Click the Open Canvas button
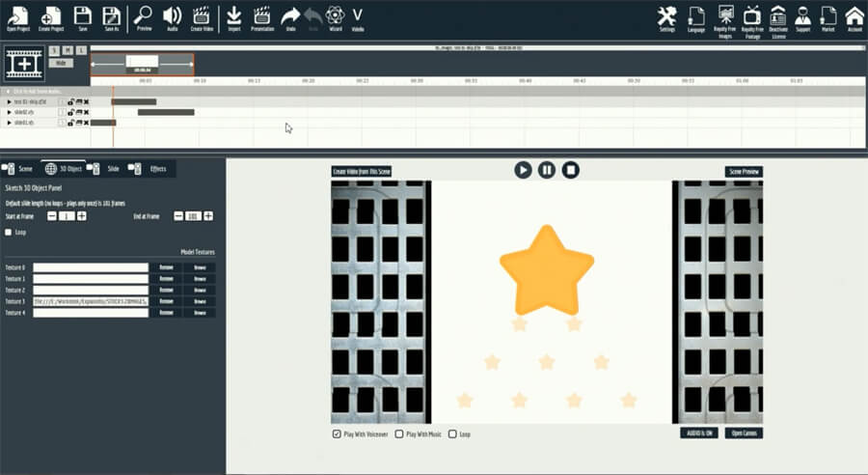Screen dimensions: 868x475 pos(744,433)
